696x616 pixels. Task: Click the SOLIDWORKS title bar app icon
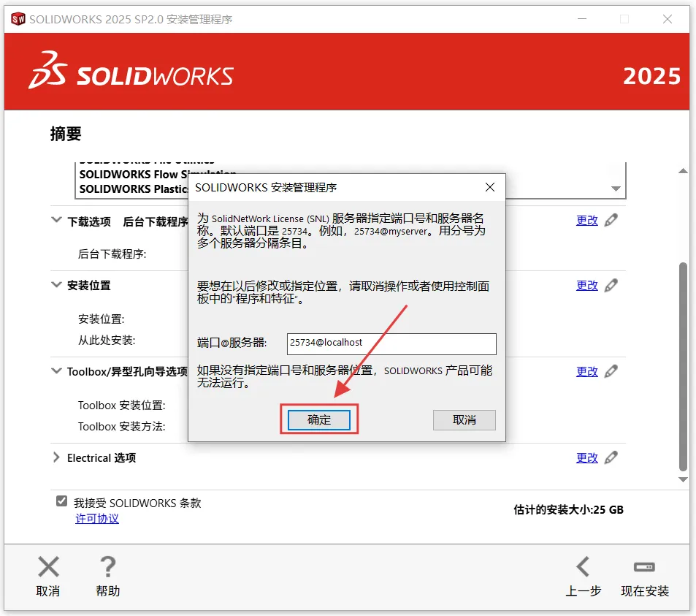pyautogui.click(x=18, y=19)
